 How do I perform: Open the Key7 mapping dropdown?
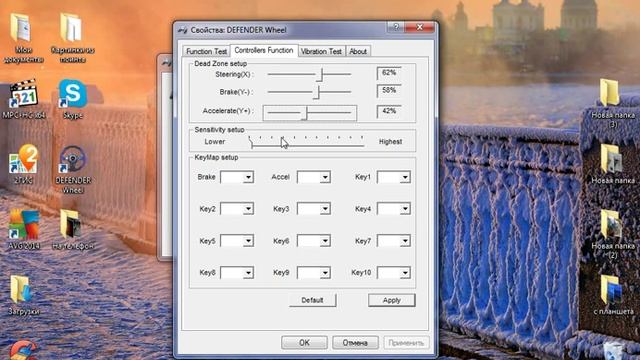405,241
